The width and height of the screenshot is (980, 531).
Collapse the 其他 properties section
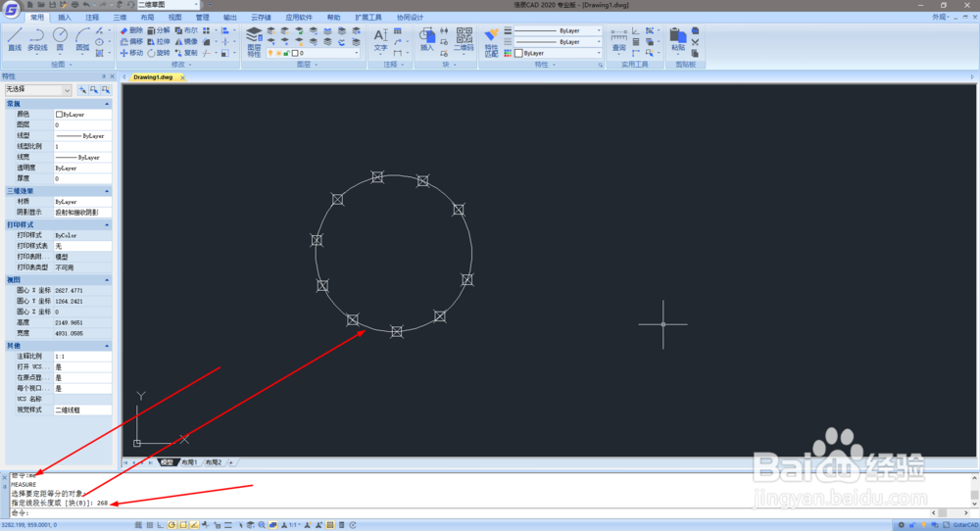pyautogui.click(x=107, y=346)
